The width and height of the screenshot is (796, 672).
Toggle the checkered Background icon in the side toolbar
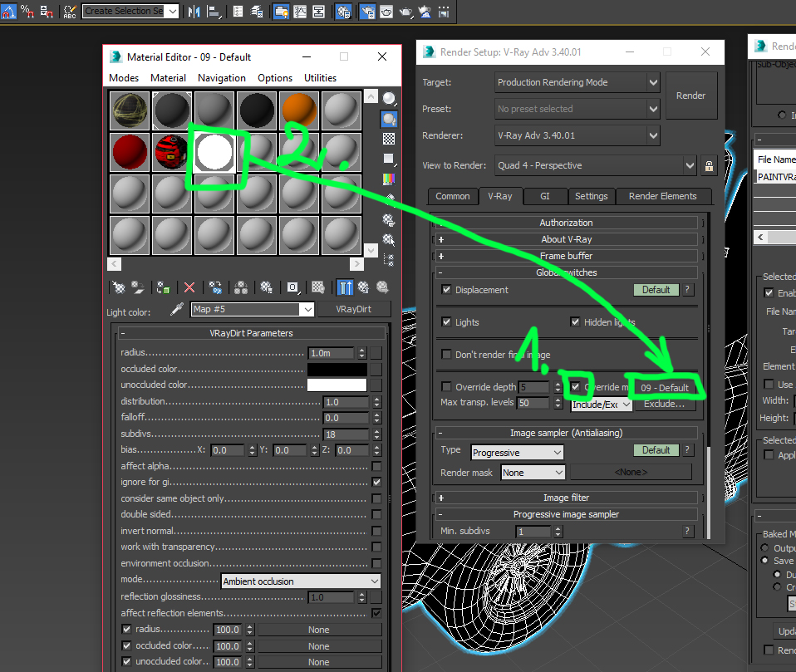coord(389,139)
